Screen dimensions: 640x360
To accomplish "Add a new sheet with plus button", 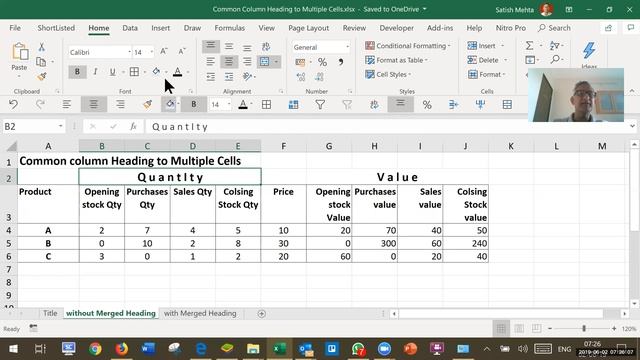I will click(262, 313).
